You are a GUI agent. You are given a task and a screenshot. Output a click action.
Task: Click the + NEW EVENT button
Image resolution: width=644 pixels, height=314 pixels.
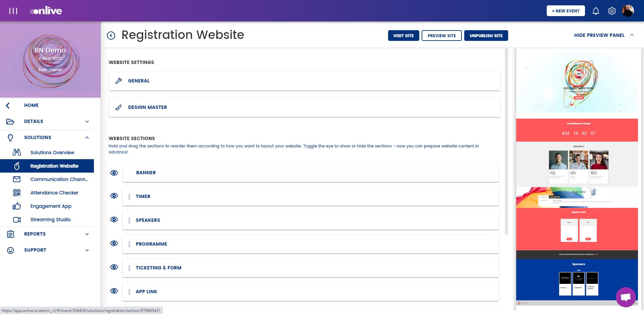(566, 11)
